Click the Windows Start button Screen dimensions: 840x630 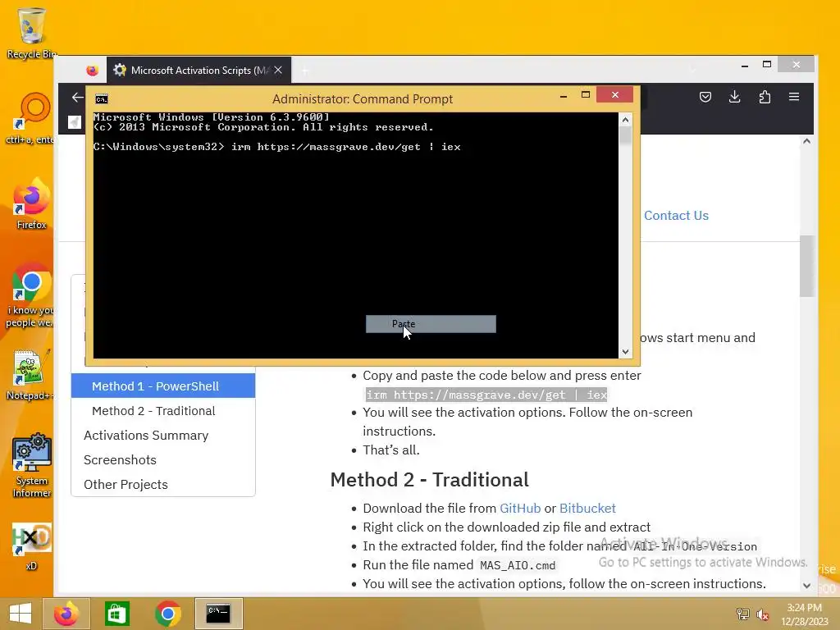click(x=21, y=614)
